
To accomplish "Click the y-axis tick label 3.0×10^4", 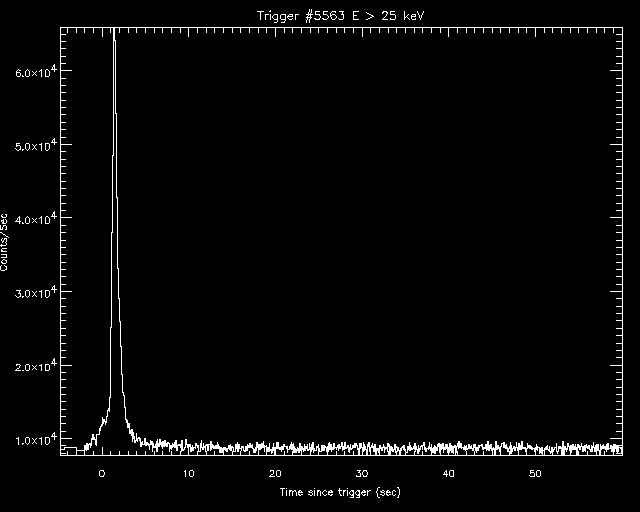I will pos(35,293).
